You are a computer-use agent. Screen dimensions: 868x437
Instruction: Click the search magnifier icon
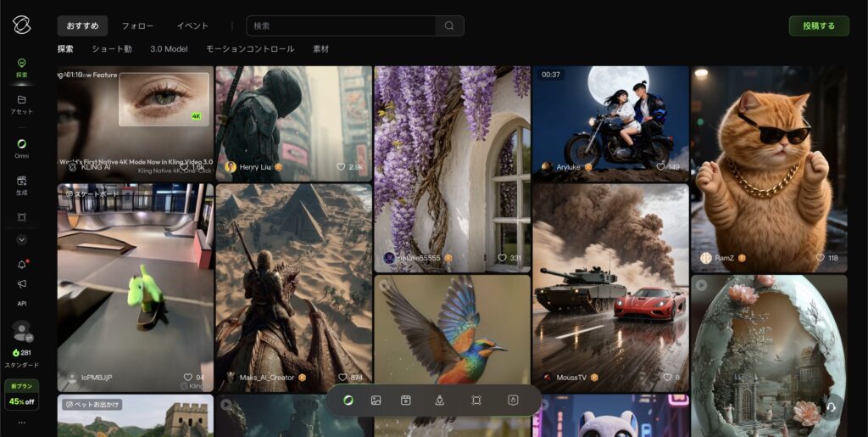click(449, 25)
